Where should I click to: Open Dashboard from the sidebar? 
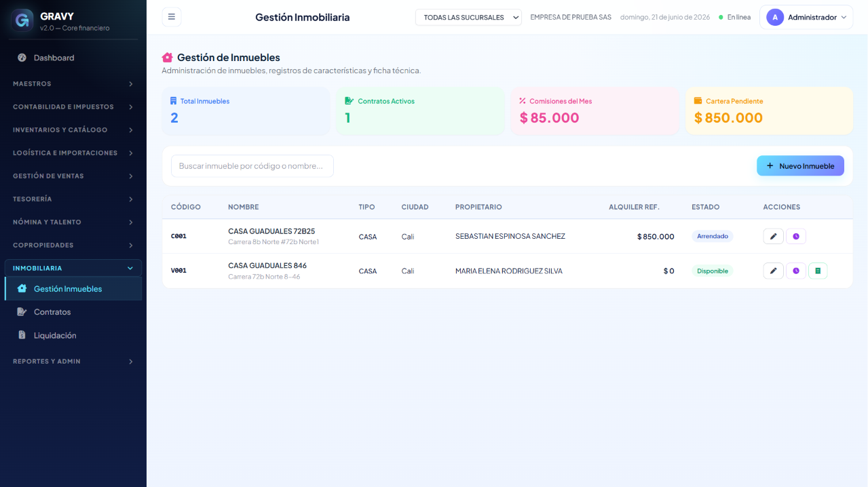click(73, 58)
